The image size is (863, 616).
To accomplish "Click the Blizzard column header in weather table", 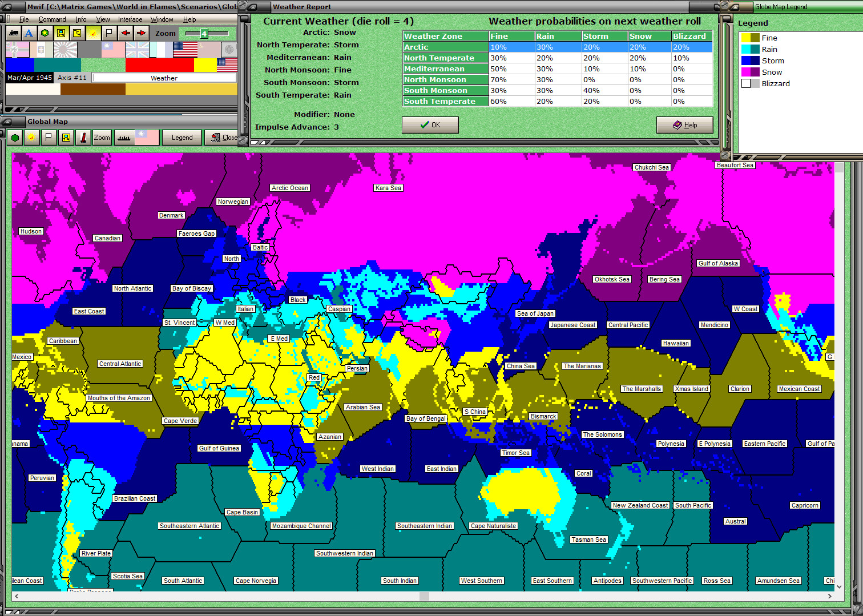I will tap(692, 36).
